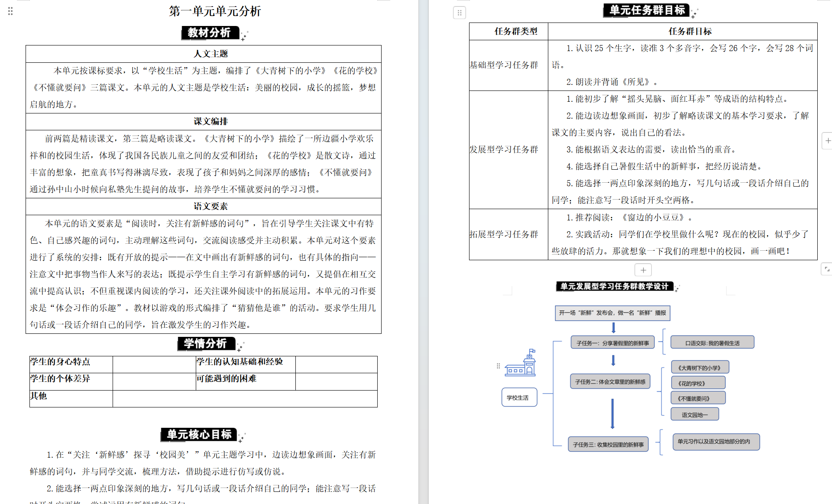832x504 pixels.
Task: Click the table resize handle at the bottom-right corner
Action: click(826, 269)
